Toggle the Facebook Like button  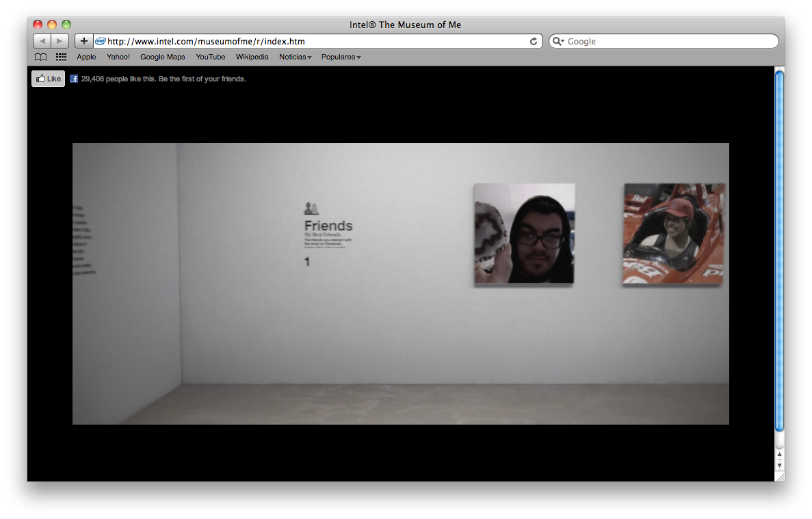point(48,79)
